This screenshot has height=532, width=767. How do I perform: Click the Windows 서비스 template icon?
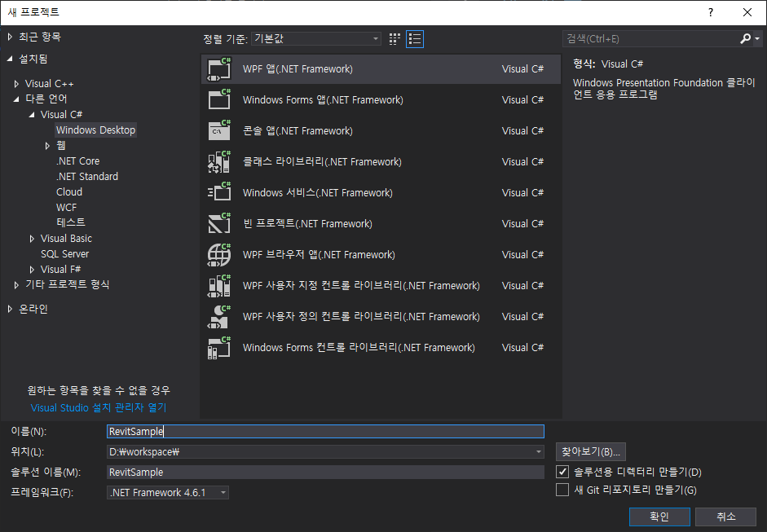pyautogui.click(x=218, y=192)
